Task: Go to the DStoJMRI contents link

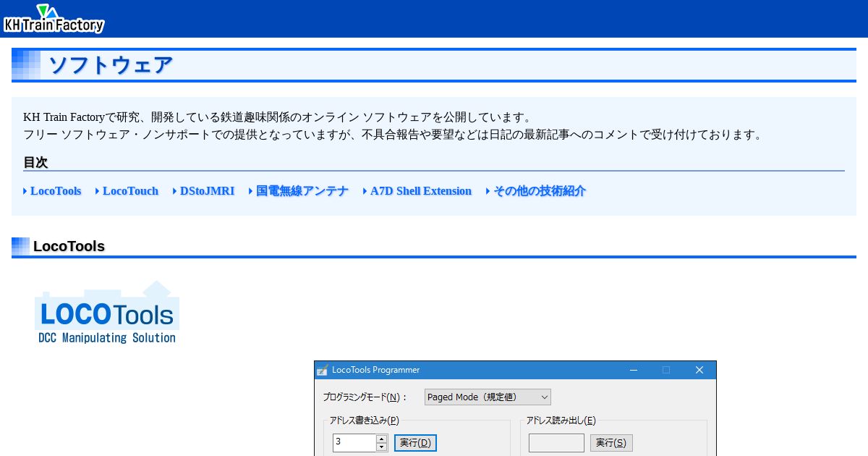Action: tap(207, 191)
